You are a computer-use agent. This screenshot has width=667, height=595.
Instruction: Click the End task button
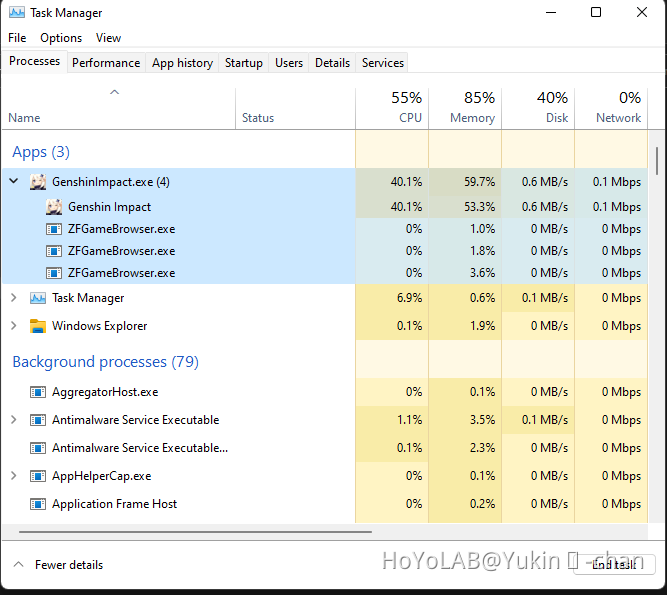[614, 564]
